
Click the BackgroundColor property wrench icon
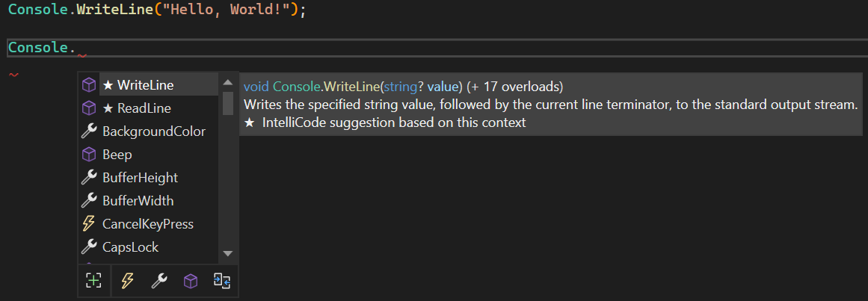pos(89,131)
